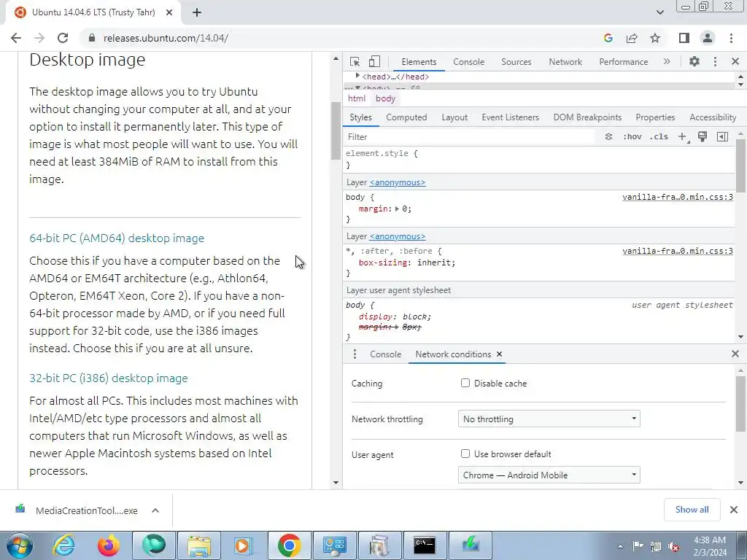Toggle the device toolbar icon
This screenshot has width=747, height=560.
374,61
